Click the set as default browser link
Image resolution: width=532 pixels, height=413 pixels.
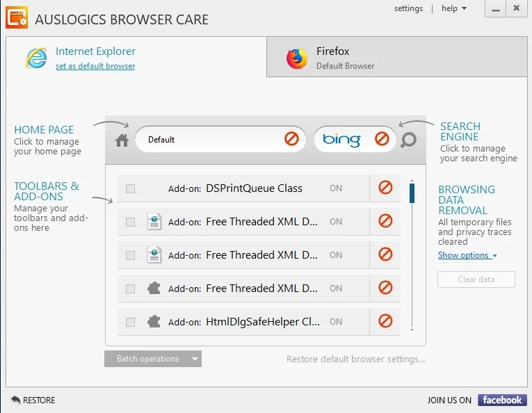[x=95, y=66]
